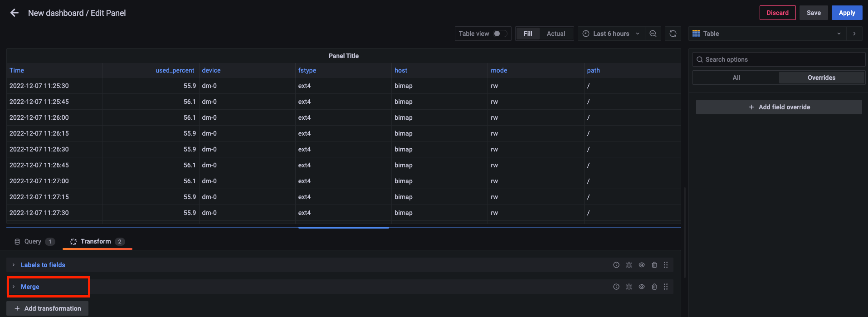Select the Overrides tab
This screenshot has height=317, width=868.
click(821, 78)
